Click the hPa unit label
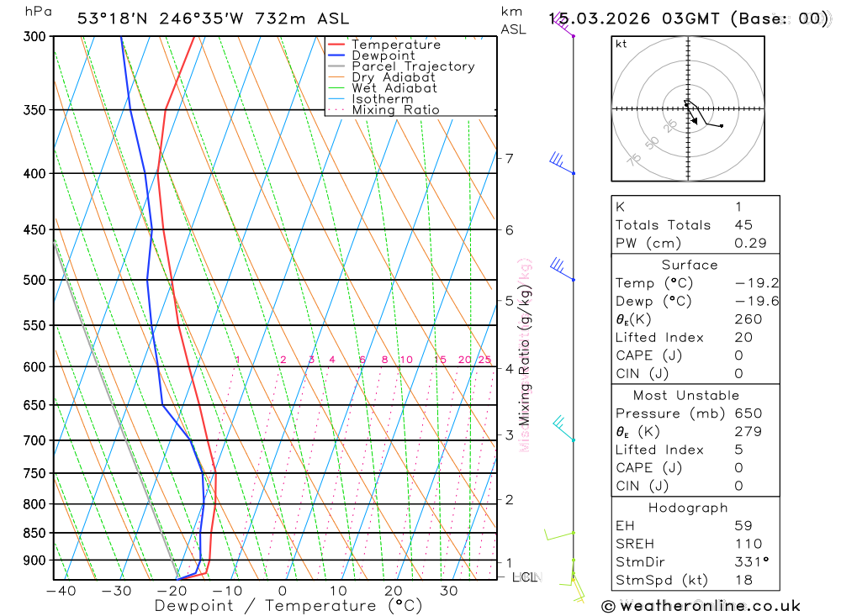 point(38,12)
